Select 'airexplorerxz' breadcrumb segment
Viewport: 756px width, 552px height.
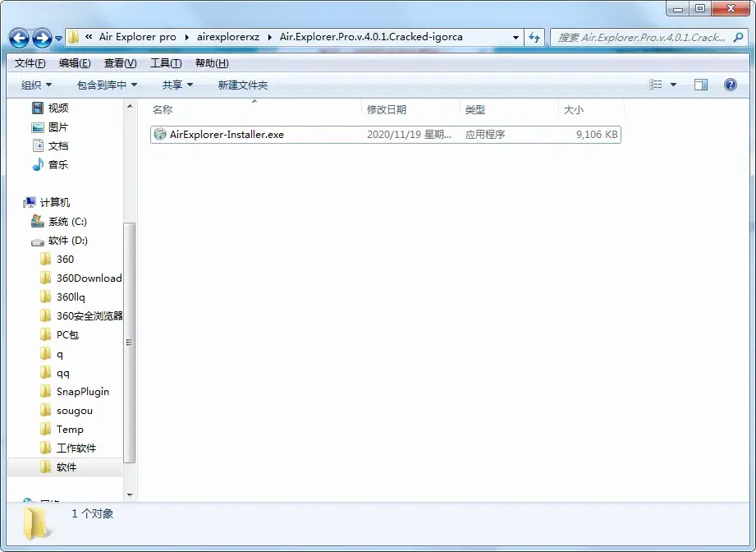[228, 37]
